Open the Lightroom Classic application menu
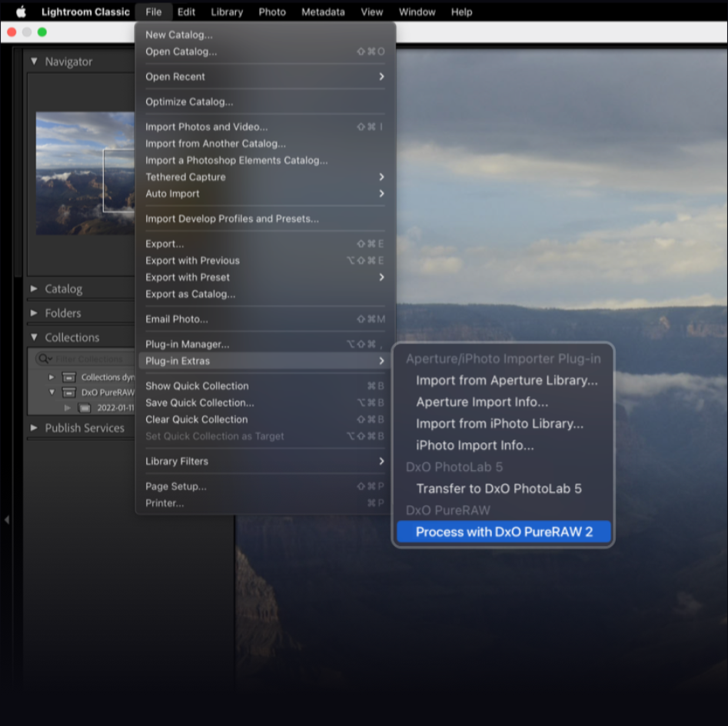Viewport: 728px width, 726px height. tap(85, 12)
